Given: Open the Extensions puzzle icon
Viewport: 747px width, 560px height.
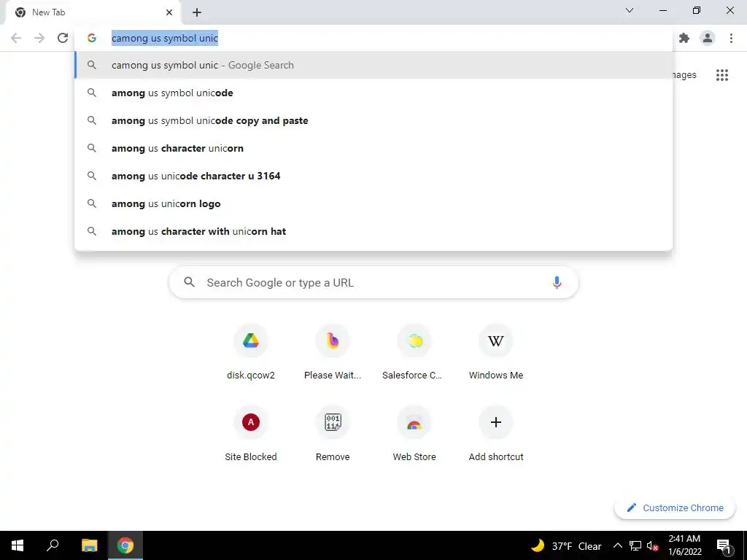Looking at the screenshot, I should point(684,38).
